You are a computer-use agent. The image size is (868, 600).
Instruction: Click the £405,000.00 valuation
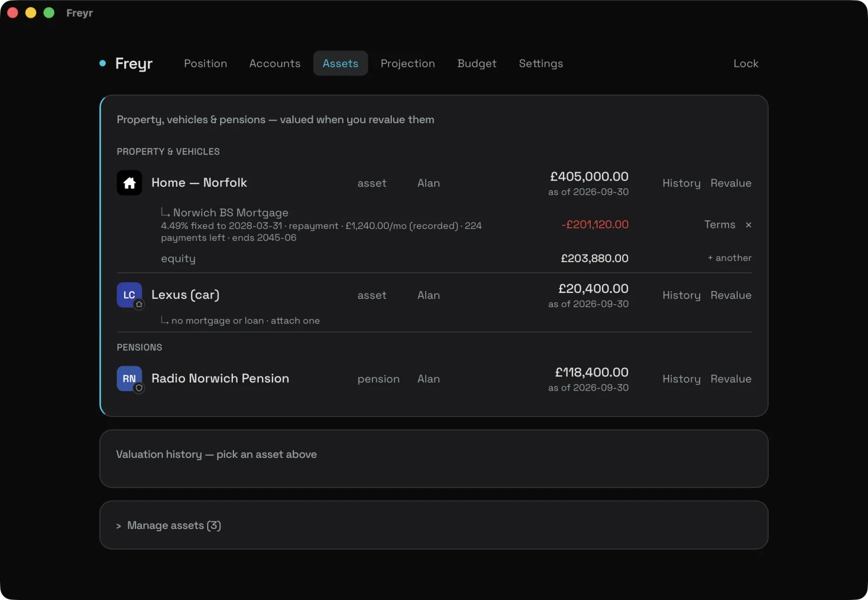[589, 176]
